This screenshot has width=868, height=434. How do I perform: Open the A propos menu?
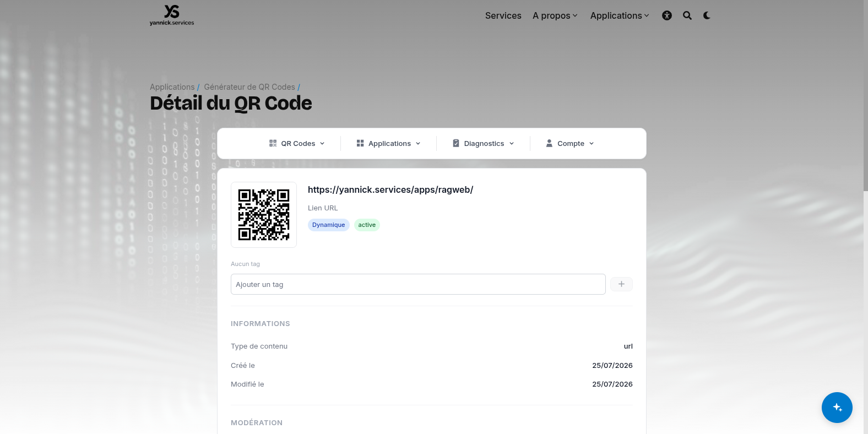click(551, 15)
